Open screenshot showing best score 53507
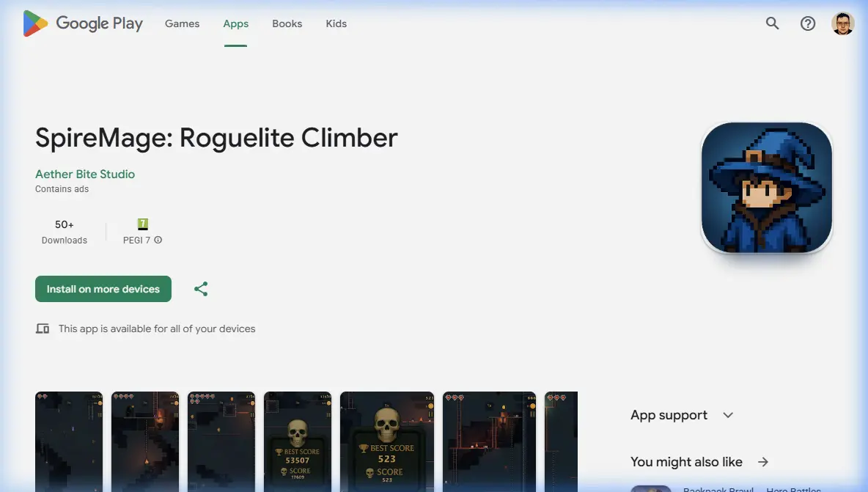Image resolution: width=868 pixels, height=492 pixels. (298, 441)
